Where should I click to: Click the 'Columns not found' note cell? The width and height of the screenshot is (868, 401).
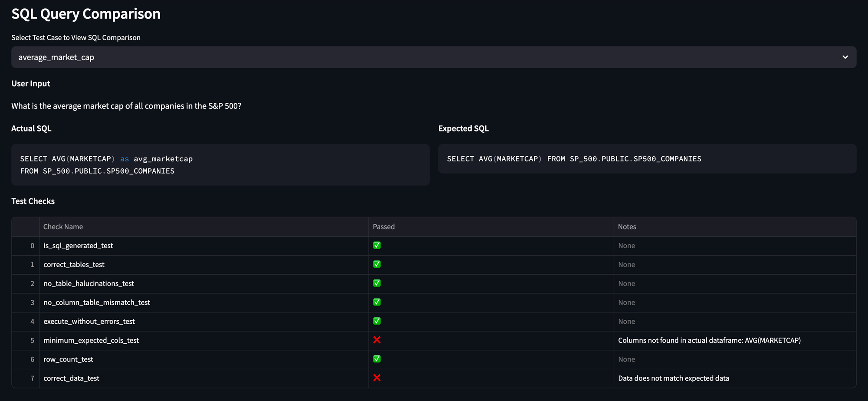[x=709, y=341]
